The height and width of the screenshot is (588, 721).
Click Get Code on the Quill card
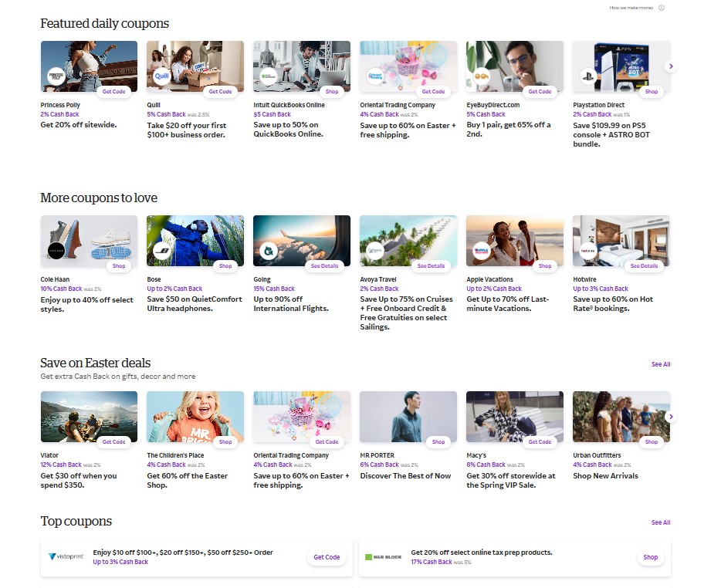point(220,92)
